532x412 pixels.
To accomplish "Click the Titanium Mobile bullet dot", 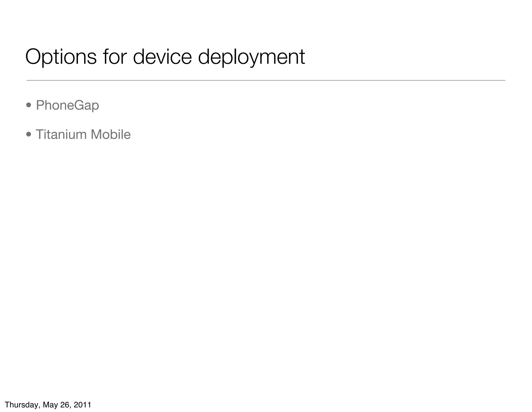I will (29, 134).
